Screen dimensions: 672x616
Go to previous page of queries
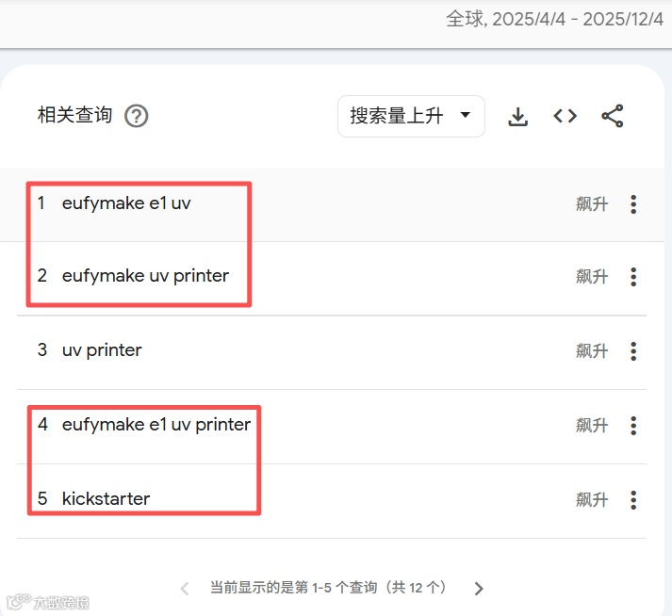click(x=185, y=589)
